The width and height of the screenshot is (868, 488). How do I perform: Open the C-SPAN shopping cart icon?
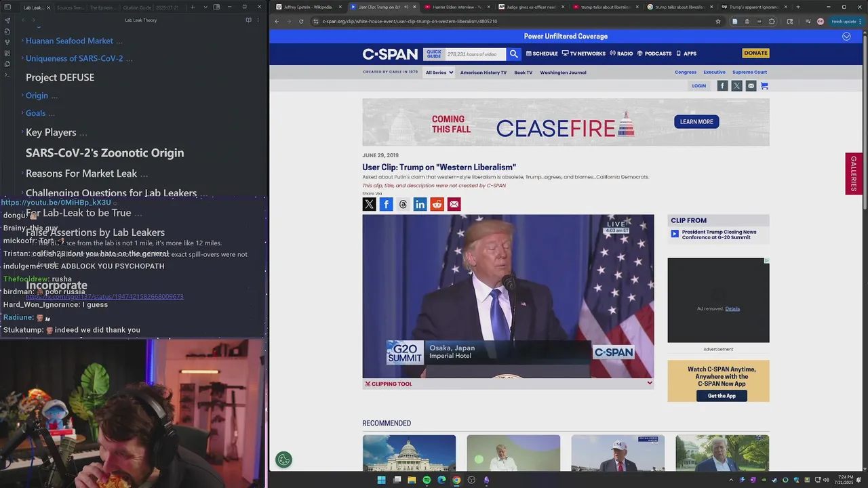coord(764,85)
